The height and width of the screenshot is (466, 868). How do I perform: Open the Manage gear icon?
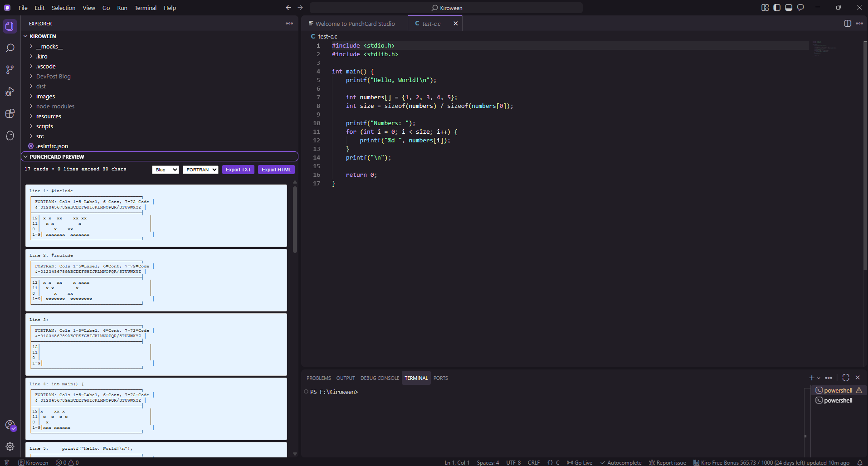[x=10, y=447]
